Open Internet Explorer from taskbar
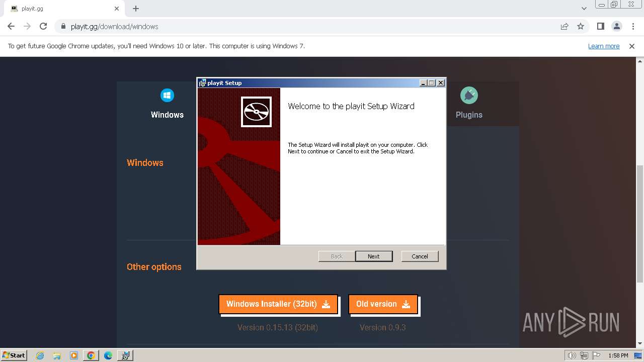 click(x=40, y=355)
